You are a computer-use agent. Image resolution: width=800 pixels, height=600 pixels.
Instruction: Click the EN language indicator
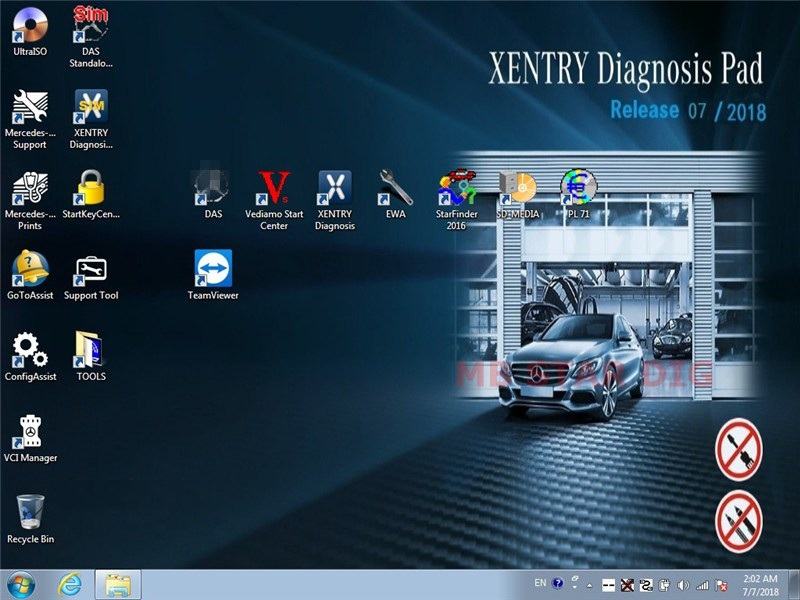pyautogui.click(x=541, y=583)
